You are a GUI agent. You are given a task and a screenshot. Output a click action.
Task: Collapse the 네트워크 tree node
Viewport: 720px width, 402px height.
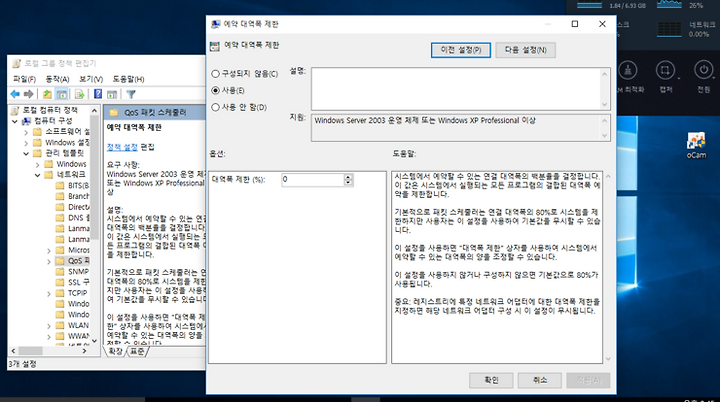38,175
